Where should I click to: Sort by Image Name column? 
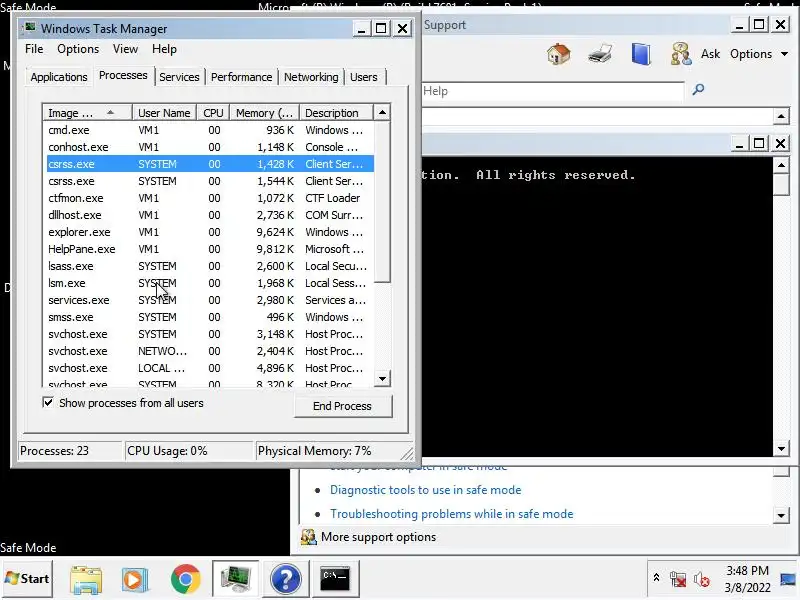coord(88,112)
